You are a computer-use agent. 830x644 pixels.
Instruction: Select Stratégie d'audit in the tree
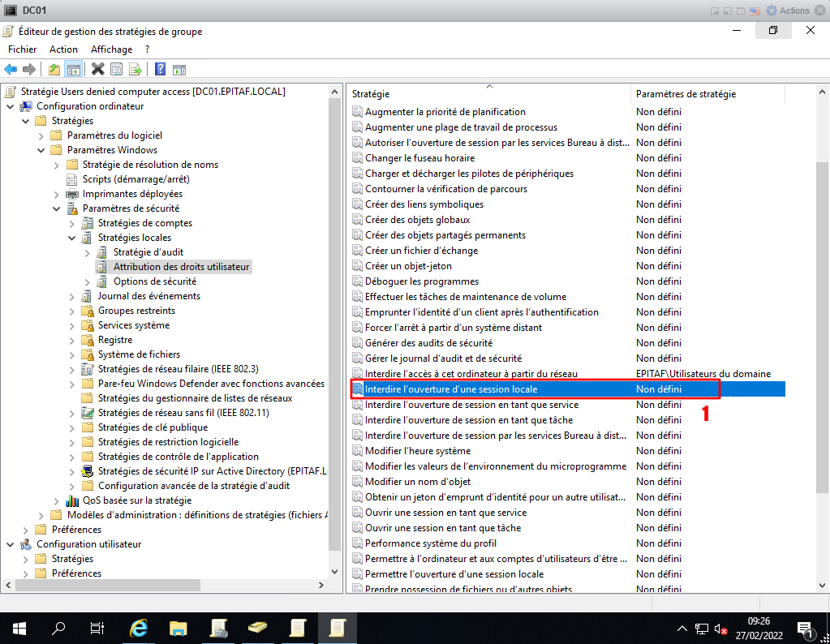[x=147, y=252]
